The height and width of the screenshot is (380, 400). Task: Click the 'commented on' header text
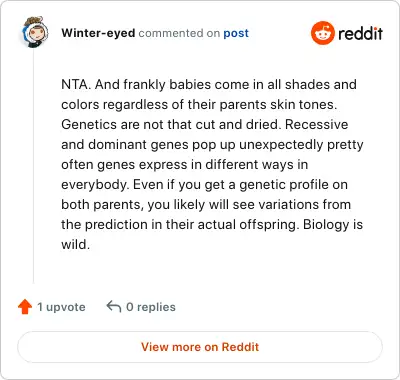179,33
